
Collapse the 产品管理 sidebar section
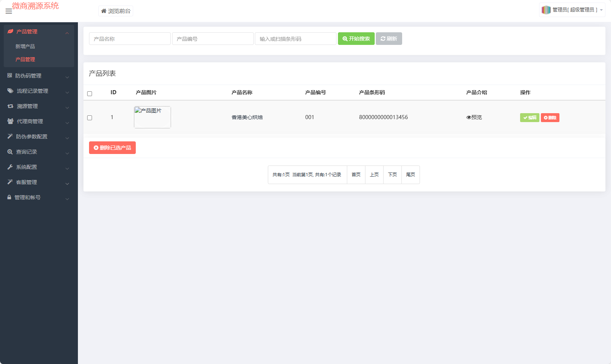pyautogui.click(x=39, y=32)
